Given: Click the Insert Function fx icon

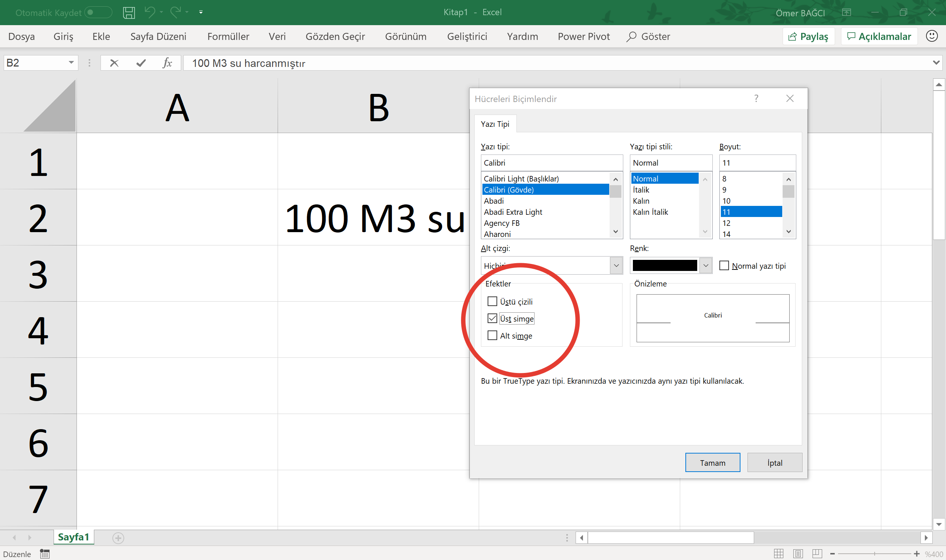Looking at the screenshot, I should tap(167, 63).
